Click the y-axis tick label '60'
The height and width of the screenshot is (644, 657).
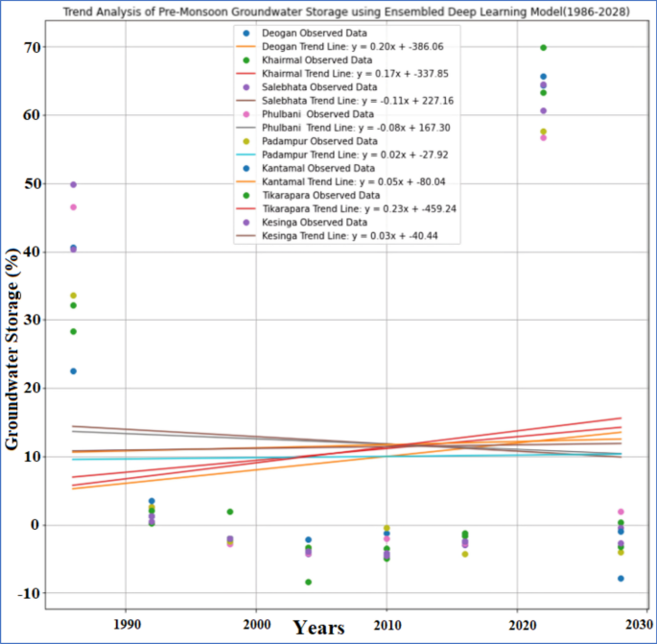[32, 115]
